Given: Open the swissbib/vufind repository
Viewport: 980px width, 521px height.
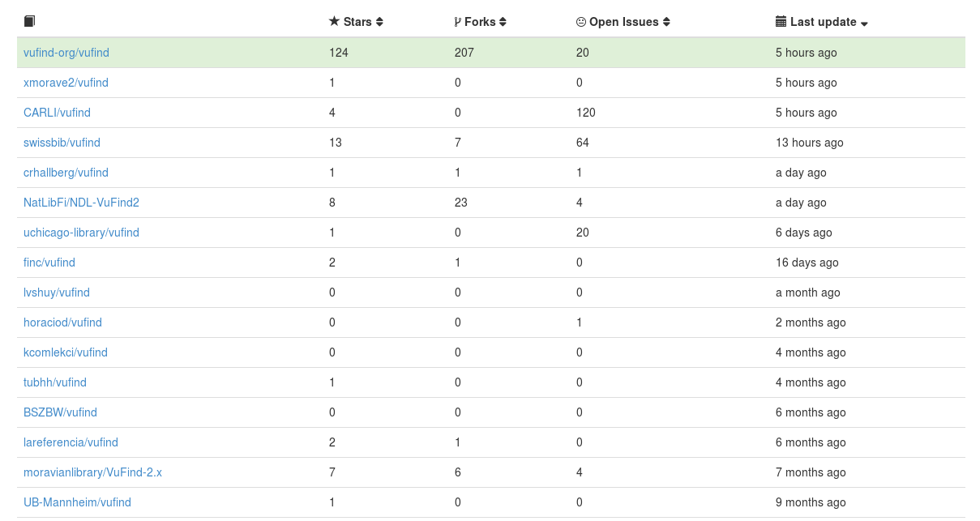Looking at the screenshot, I should (x=62, y=143).
